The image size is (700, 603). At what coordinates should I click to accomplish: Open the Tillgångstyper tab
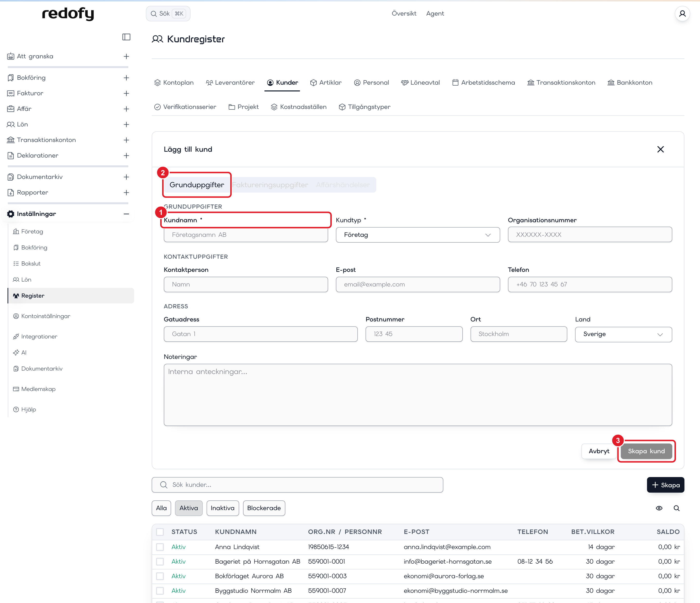coord(365,107)
